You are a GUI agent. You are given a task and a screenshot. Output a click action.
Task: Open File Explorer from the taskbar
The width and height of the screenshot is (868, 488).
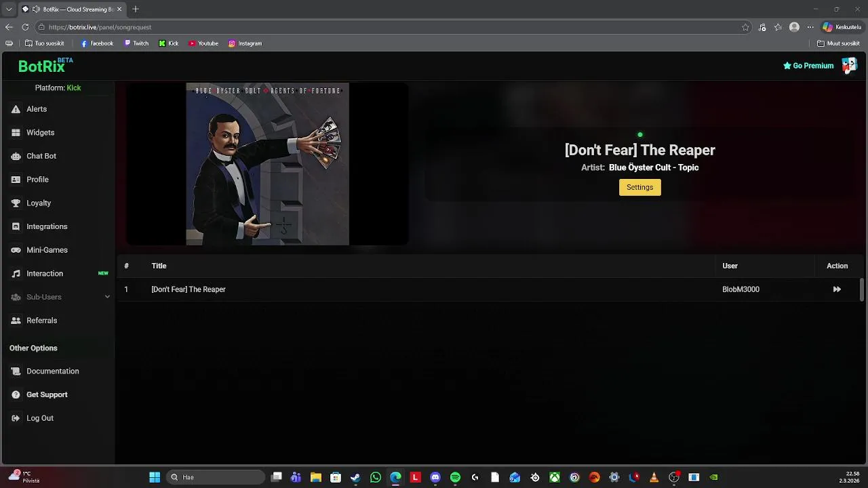pos(315,477)
